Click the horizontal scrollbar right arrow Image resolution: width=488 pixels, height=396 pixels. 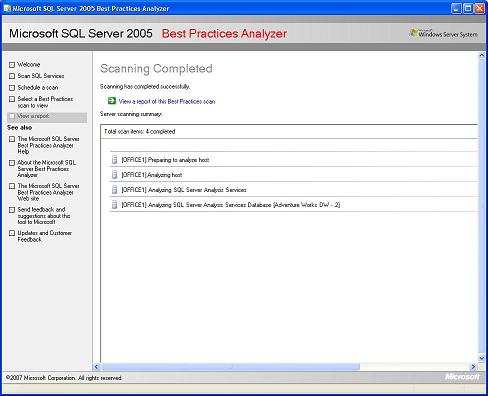[x=473, y=367]
